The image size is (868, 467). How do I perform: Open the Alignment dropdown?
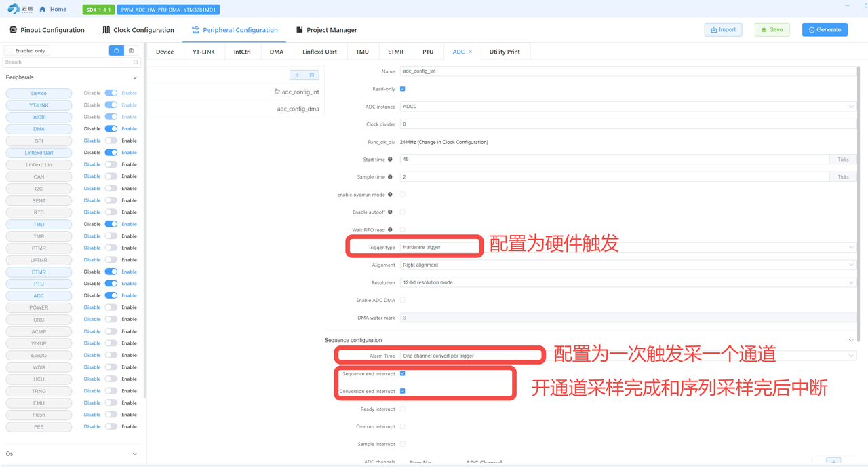pos(628,265)
